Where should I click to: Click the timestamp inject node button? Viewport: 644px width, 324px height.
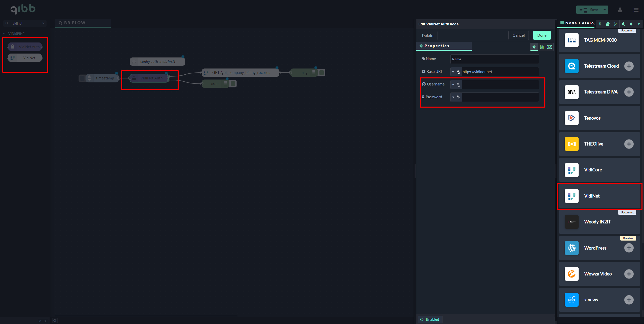point(82,78)
